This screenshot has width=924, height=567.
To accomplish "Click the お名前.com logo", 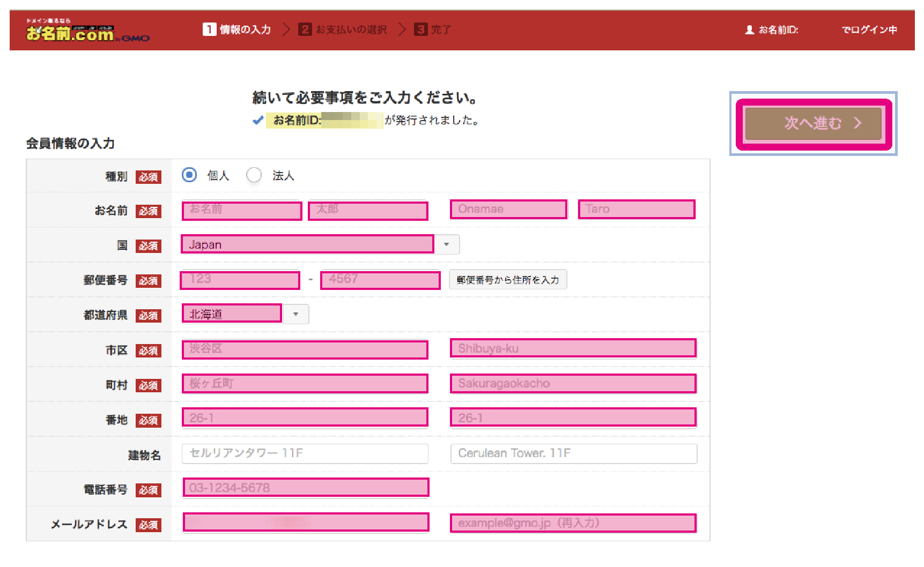I will 88,31.
